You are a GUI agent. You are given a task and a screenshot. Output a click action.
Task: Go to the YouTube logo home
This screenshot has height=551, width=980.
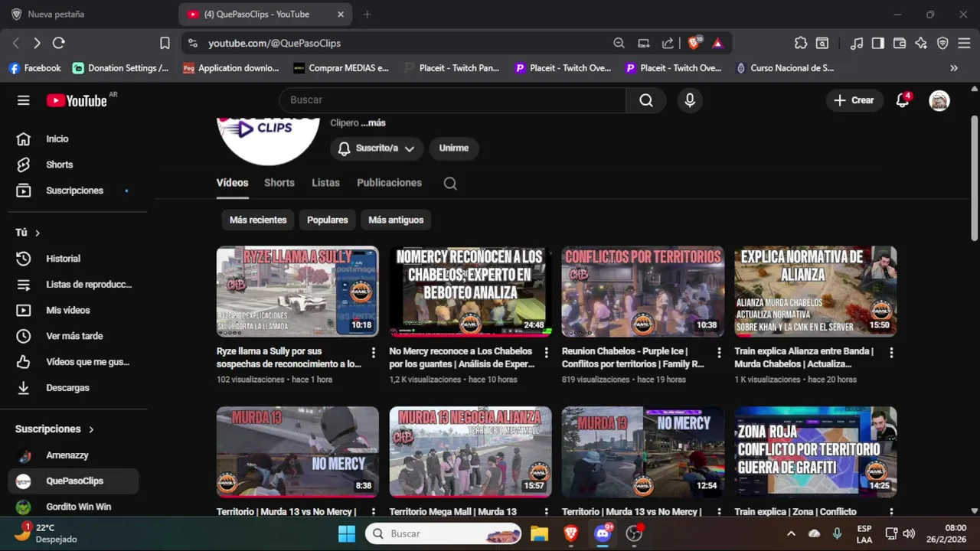(x=77, y=100)
